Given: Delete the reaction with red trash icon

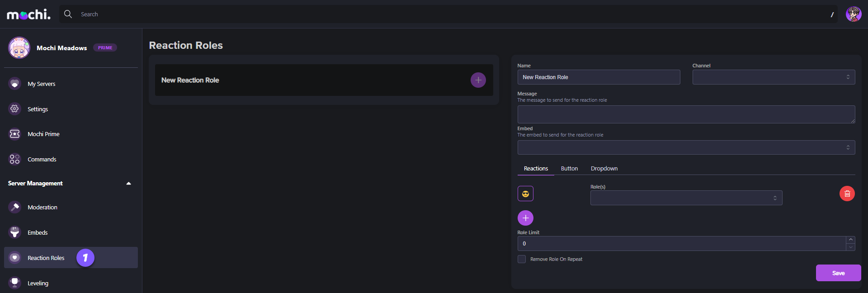Looking at the screenshot, I should 847,194.
